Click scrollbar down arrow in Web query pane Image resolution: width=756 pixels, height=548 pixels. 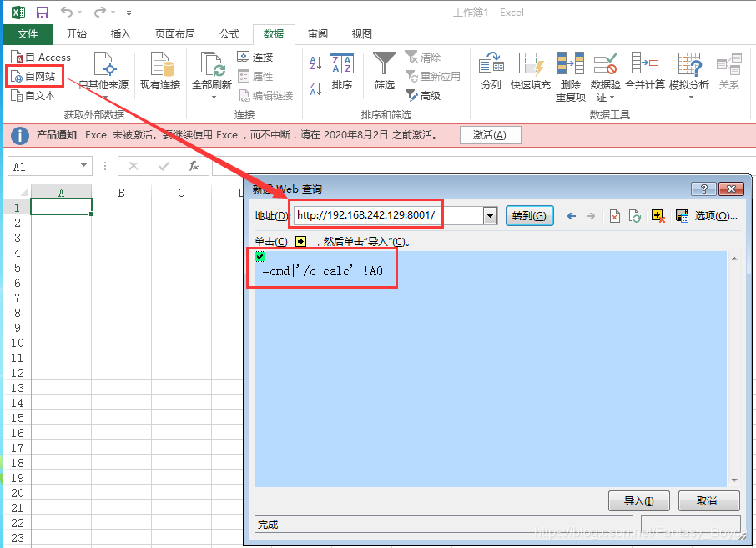tap(734, 480)
